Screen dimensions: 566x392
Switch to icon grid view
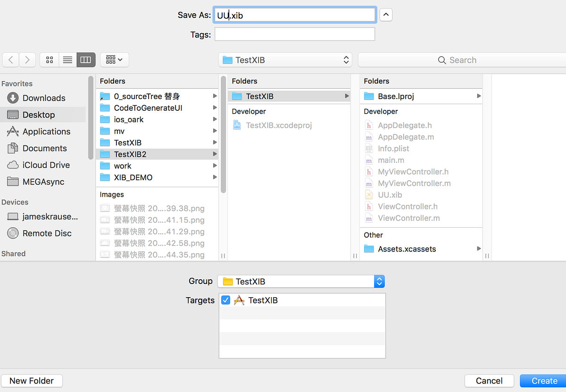coord(49,59)
